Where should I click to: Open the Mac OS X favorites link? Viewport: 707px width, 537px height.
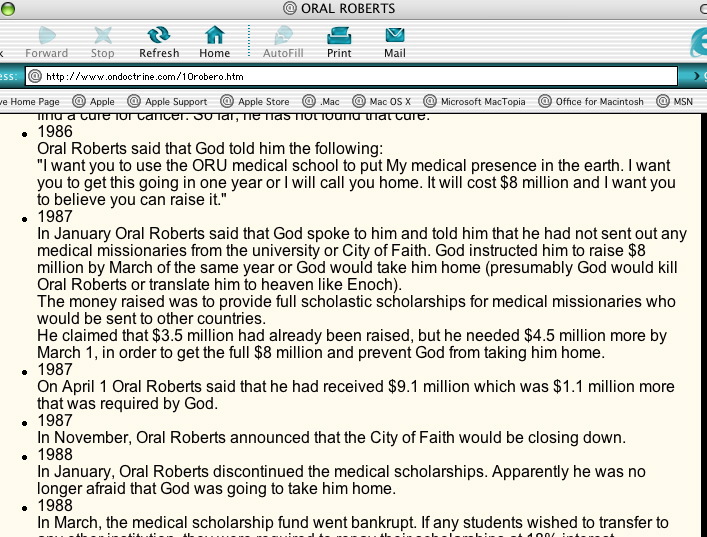point(390,102)
